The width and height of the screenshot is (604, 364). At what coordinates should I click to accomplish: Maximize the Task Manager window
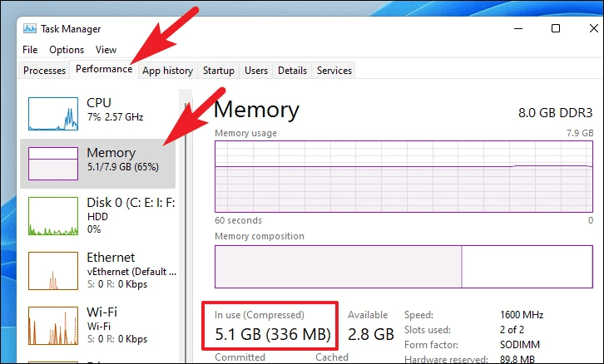click(x=556, y=28)
